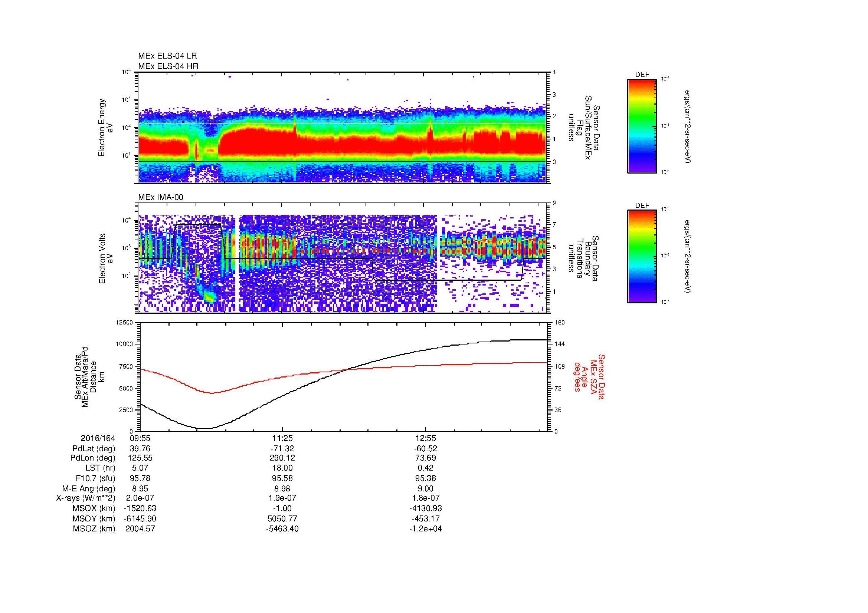This screenshot has height=613, width=868.
Task: Click the X-rays value '2.0e-07'
Action: click(140, 498)
